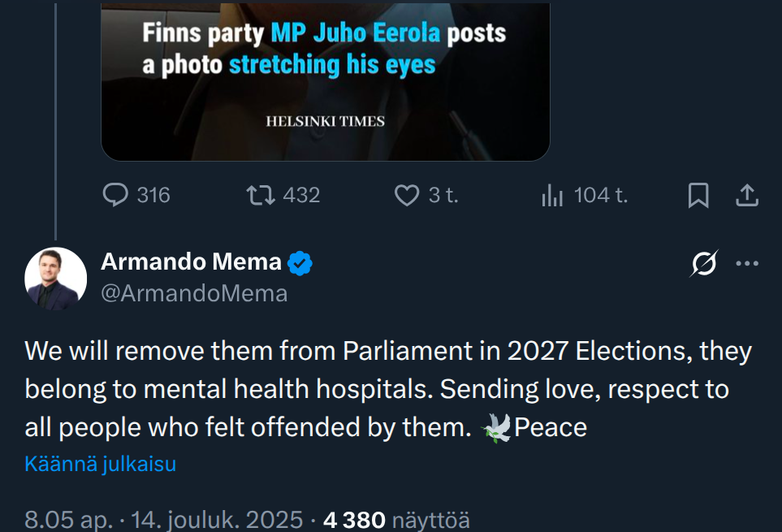Click the 432 repost count
The width and height of the screenshot is (782, 532).
click(x=301, y=195)
